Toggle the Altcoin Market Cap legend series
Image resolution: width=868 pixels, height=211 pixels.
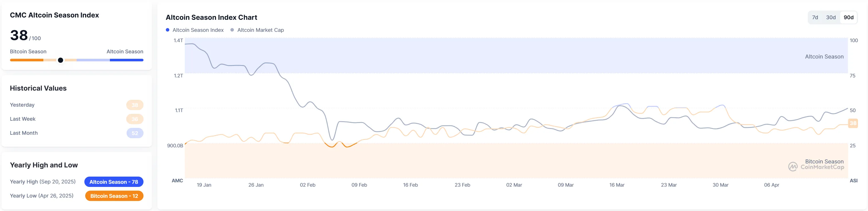[260, 30]
